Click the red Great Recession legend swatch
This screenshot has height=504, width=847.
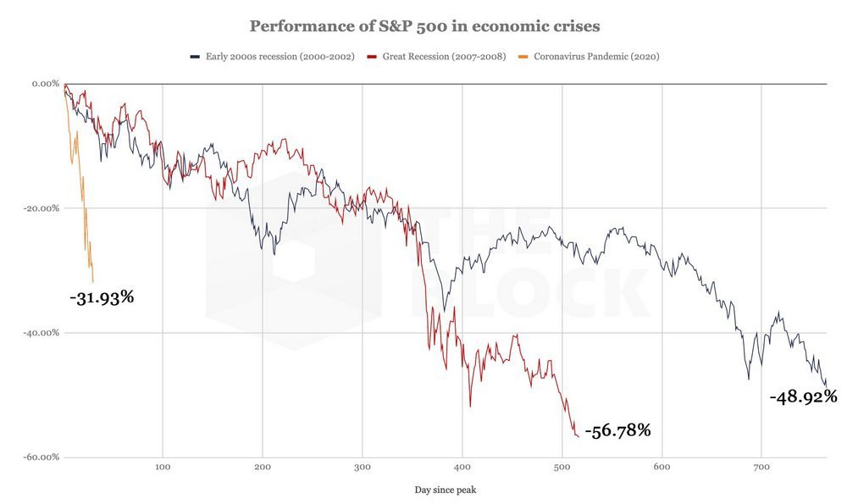[369, 57]
